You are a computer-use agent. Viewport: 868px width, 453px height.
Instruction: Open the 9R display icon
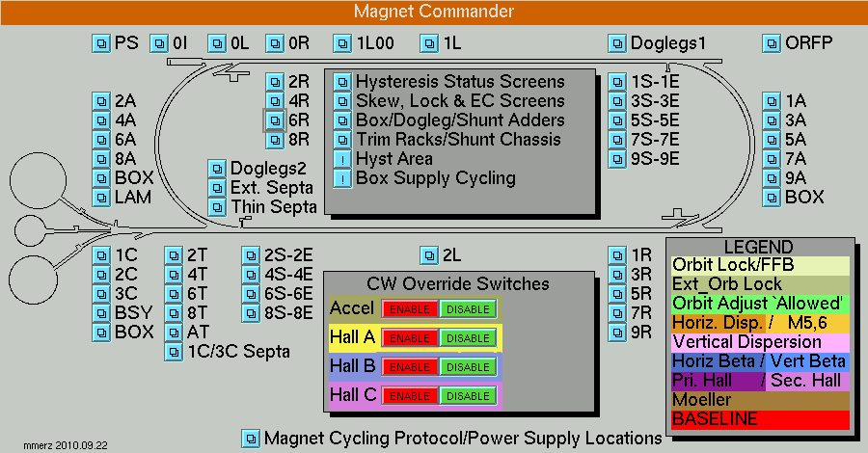tap(617, 333)
